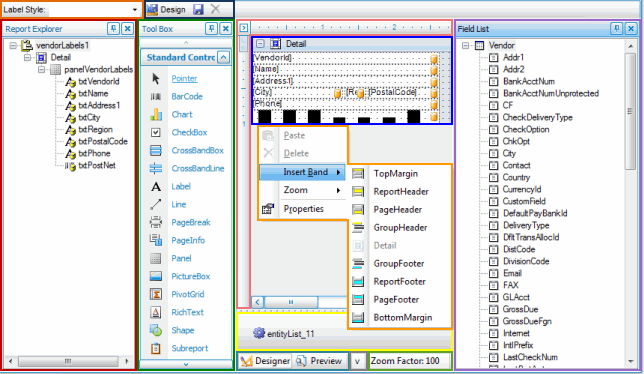
Task: Choose the RichText control icon
Action: pyautogui.click(x=156, y=312)
